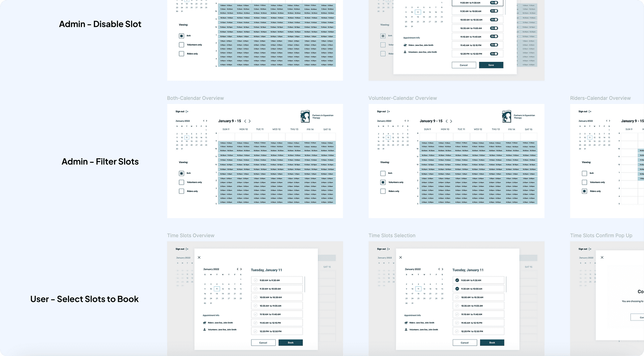Select 10:35 AM to 11:05 AM in Time Slots Overview
Image resolution: width=644 pixels, height=356 pixels.
pos(277,306)
